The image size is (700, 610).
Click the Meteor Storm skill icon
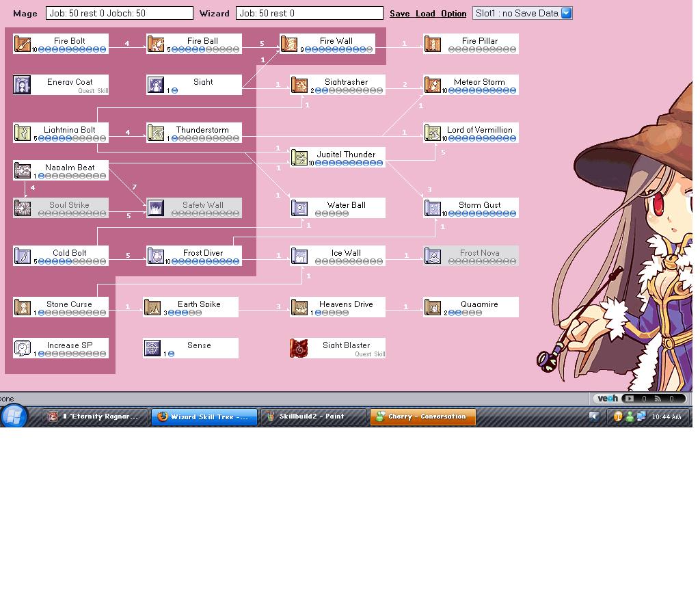coord(432,85)
